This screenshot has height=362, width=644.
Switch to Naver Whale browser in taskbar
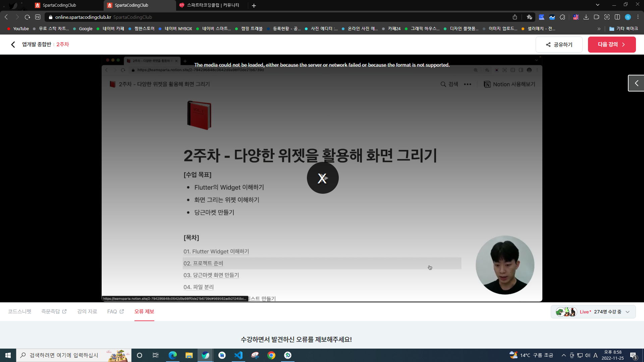205,355
